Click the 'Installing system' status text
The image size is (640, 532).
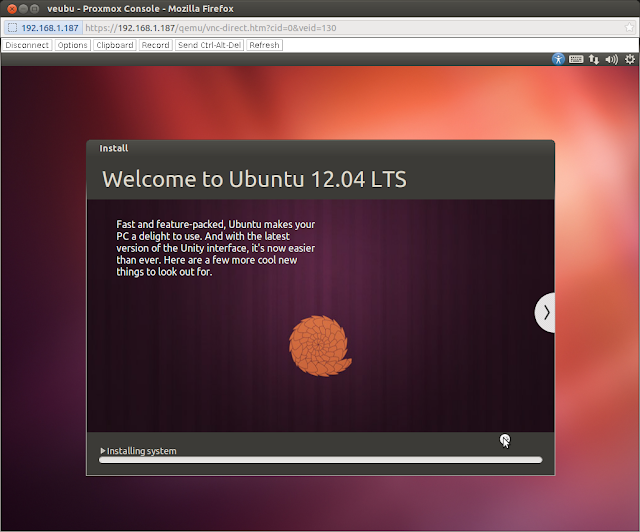click(142, 451)
